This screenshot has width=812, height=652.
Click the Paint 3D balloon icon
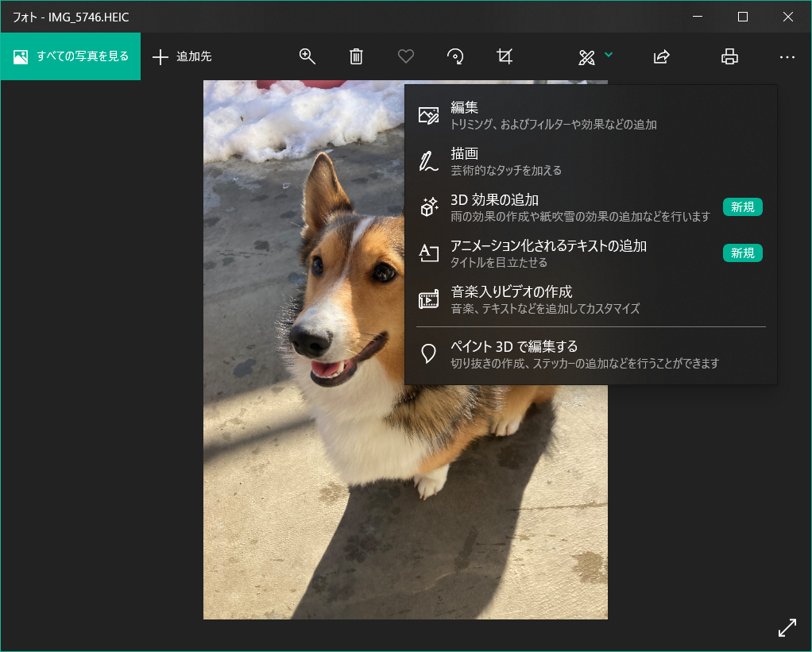click(x=428, y=354)
